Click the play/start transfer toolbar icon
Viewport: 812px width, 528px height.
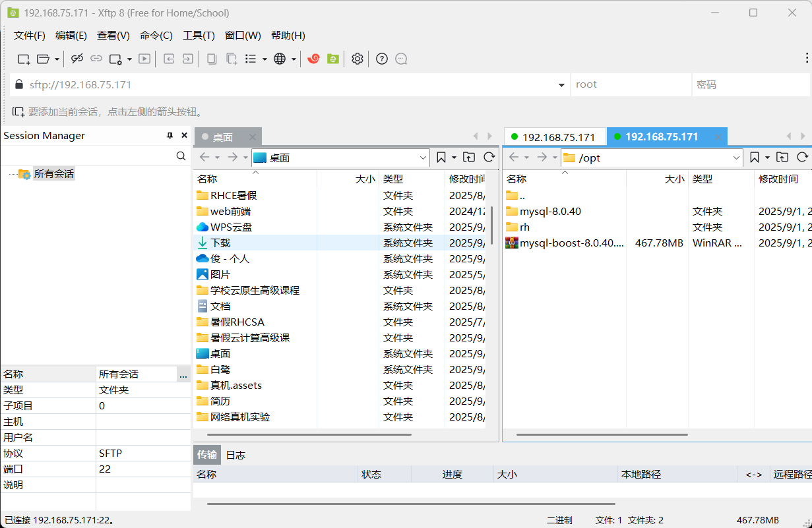pos(144,59)
